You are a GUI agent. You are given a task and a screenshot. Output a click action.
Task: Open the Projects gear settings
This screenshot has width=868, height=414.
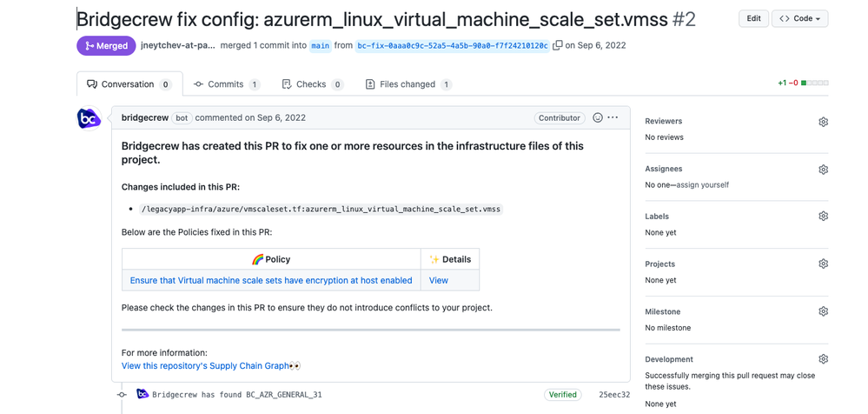pyautogui.click(x=823, y=264)
